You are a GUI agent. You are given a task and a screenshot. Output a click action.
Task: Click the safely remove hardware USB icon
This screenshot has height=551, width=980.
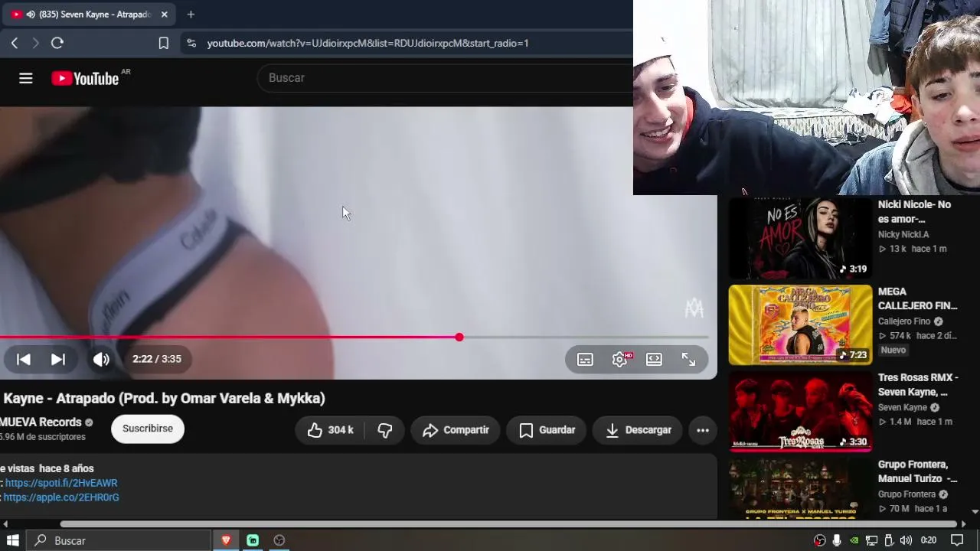tap(889, 540)
